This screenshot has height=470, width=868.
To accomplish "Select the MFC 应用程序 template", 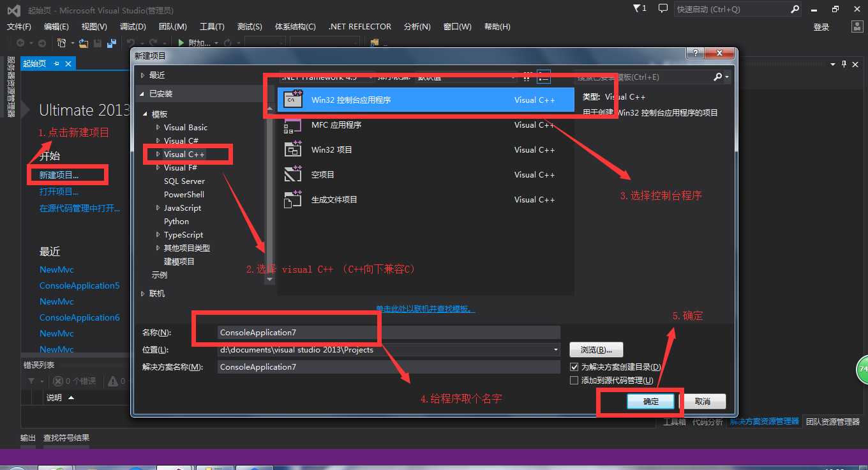I will (x=426, y=125).
